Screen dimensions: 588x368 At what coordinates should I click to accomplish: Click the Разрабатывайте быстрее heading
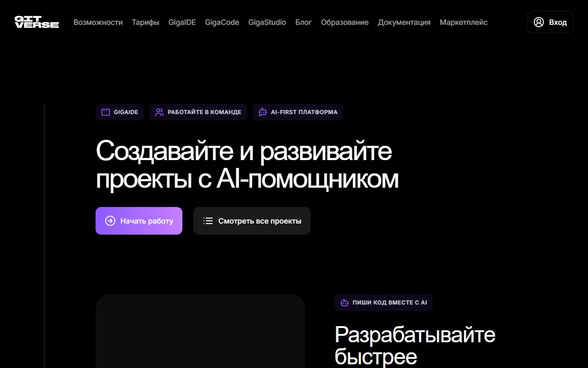pos(415,345)
